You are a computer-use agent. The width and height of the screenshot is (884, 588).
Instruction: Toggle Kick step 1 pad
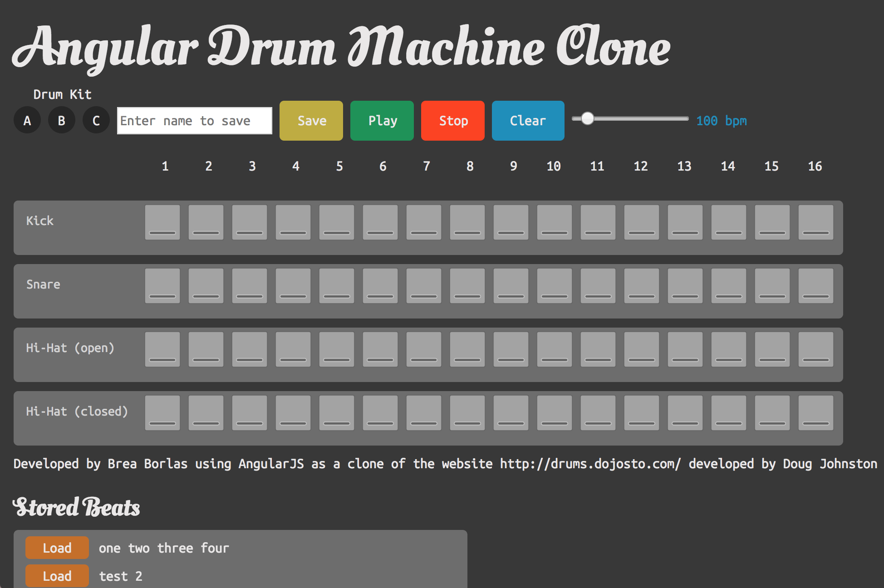click(x=162, y=222)
